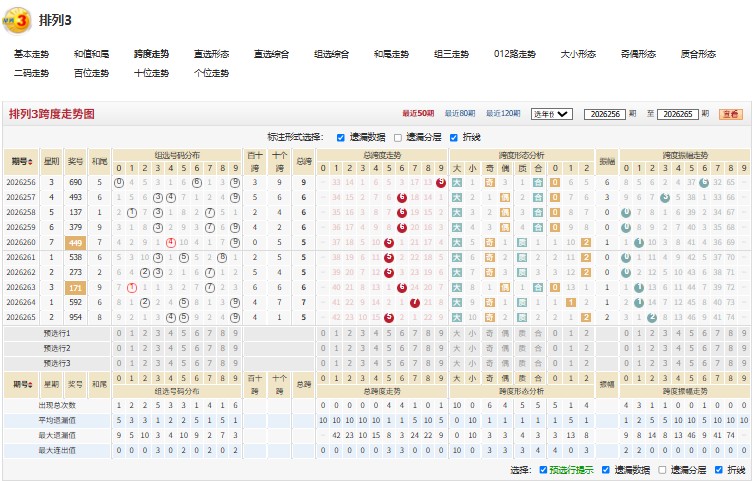
Task: Show the 最近120期 results
Action: click(x=503, y=114)
